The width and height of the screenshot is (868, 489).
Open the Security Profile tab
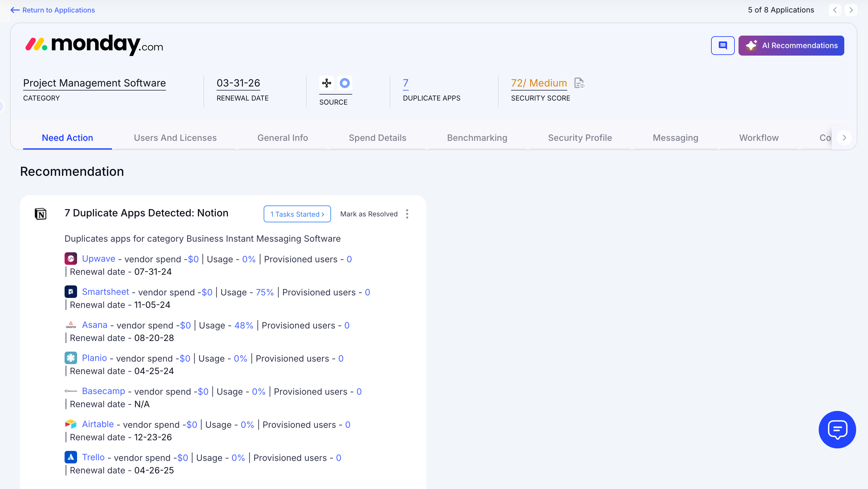[x=580, y=138]
